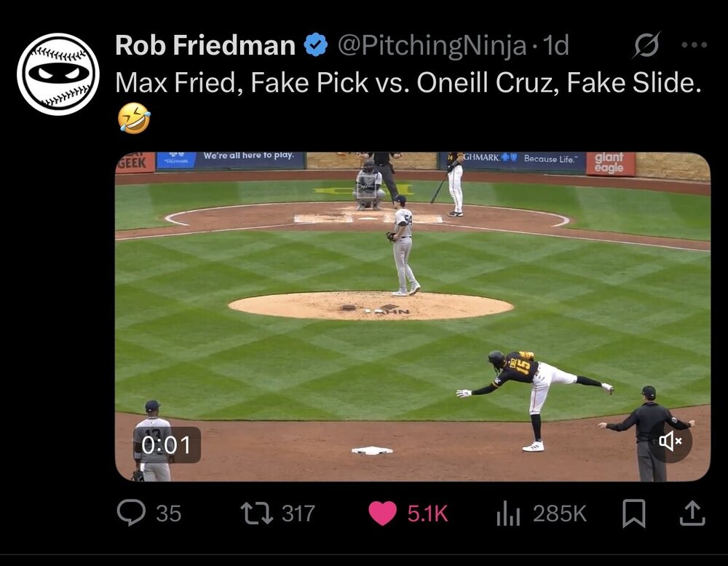Click the tweet text about Max Fried
728x566 pixels.
tap(408, 83)
